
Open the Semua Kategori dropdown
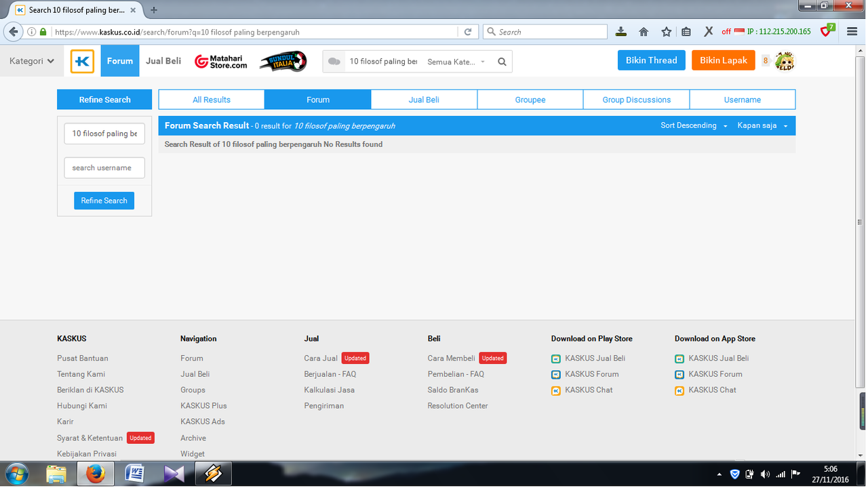click(x=456, y=62)
